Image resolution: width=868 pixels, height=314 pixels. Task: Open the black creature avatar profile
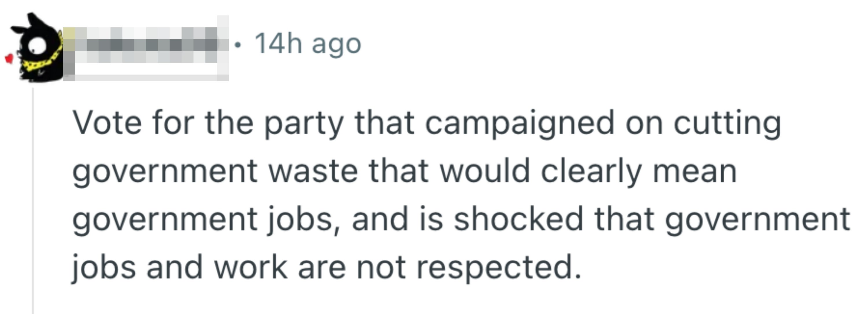35,47
